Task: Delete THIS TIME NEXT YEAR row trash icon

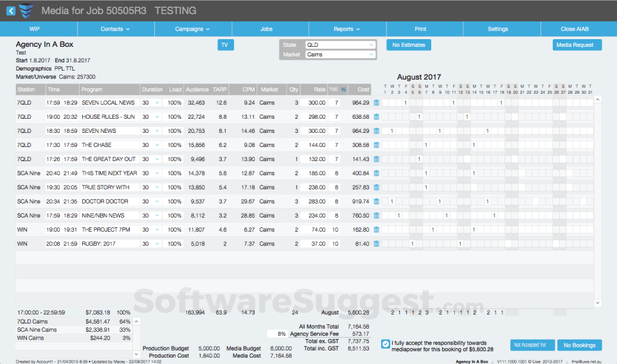Action: pos(377,173)
